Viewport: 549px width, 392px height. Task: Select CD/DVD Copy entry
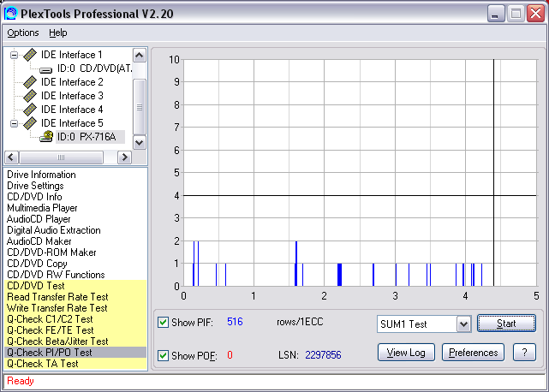tap(37, 264)
